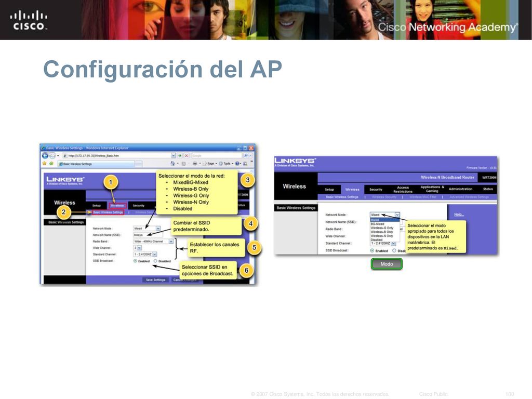Select Disabled SSID Broadcast in the Internet Explorer window
Screen dimensions: 532x399
tap(155, 261)
